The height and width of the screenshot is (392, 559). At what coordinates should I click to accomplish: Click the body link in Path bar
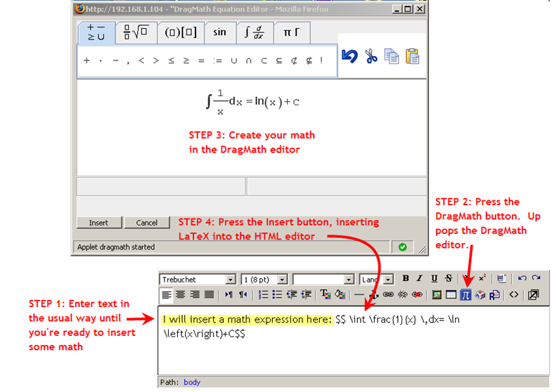192,382
